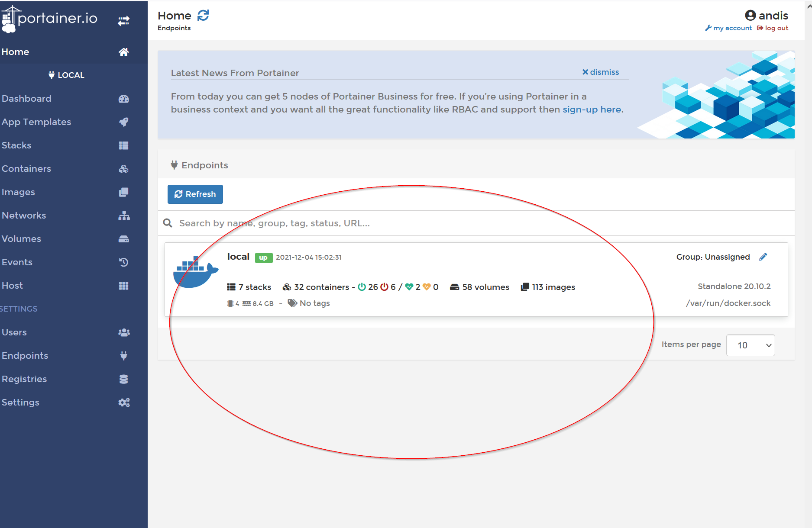Click the log out link

pos(776,28)
